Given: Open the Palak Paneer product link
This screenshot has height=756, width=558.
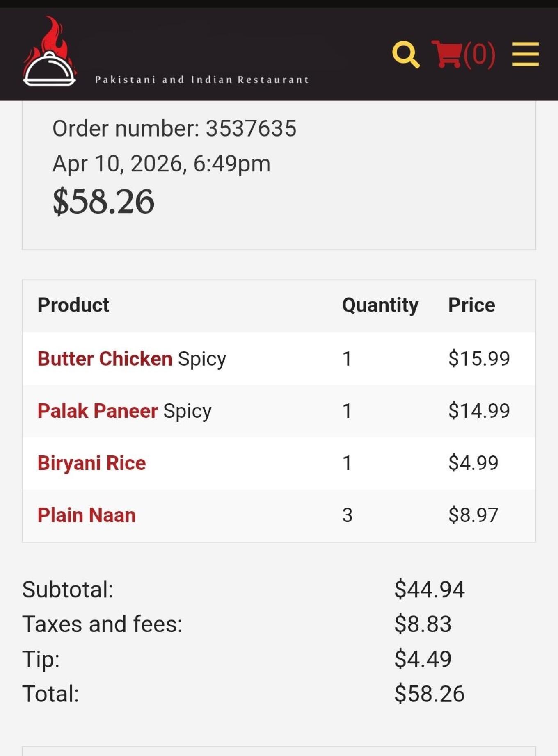Looking at the screenshot, I should tap(97, 411).
